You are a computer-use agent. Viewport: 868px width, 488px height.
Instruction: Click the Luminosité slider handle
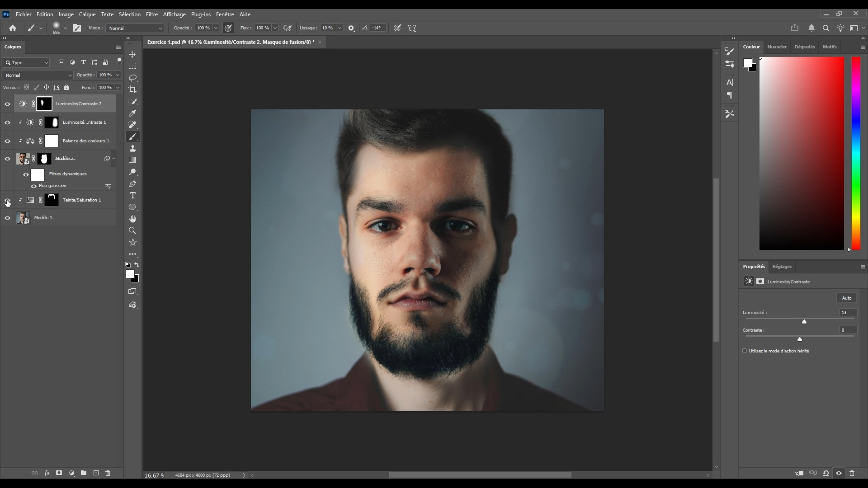tap(804, 321)
